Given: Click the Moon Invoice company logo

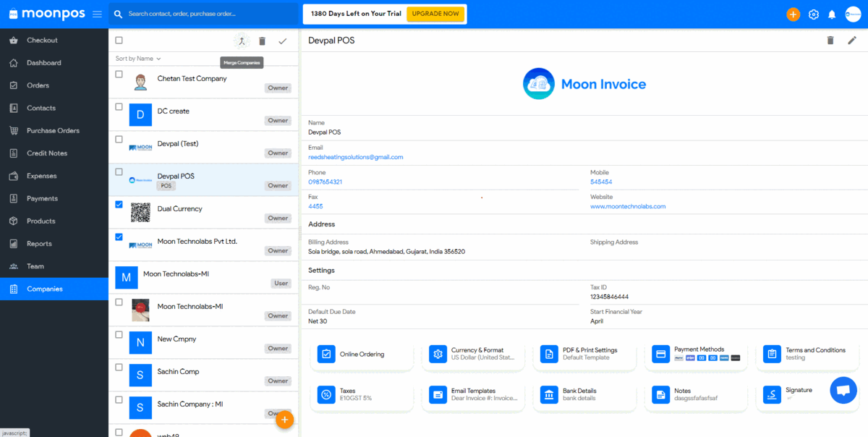Looking at the screenshot, I should point(584,84).
